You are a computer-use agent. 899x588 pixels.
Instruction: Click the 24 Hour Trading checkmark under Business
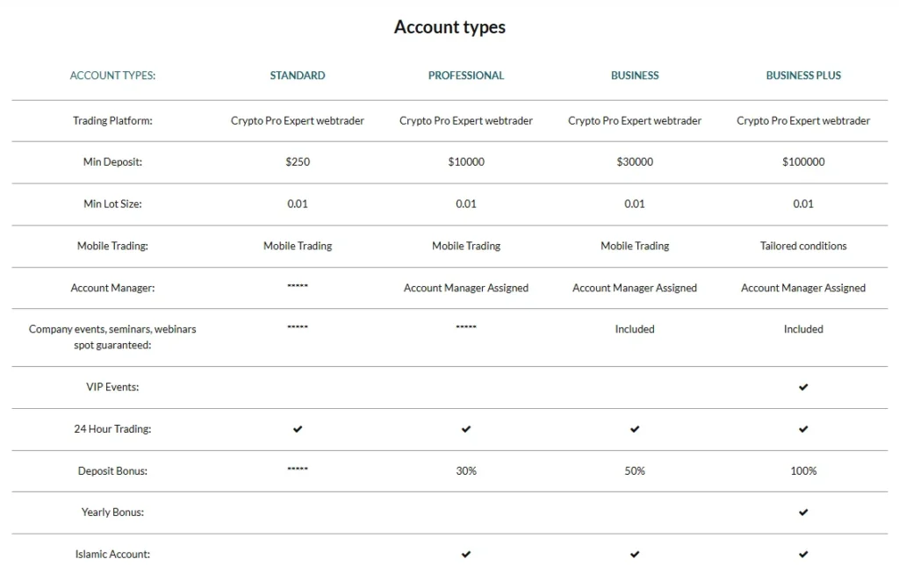click(635, 429)
